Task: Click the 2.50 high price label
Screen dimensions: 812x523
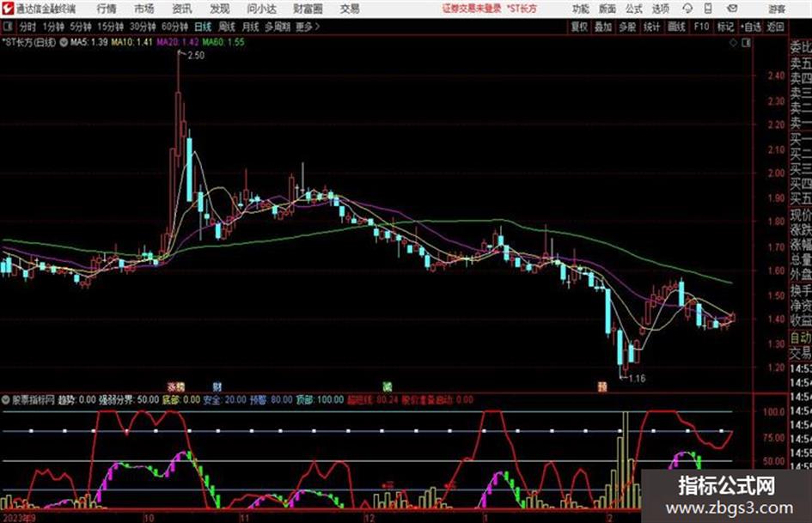Action: click(196, 56)
